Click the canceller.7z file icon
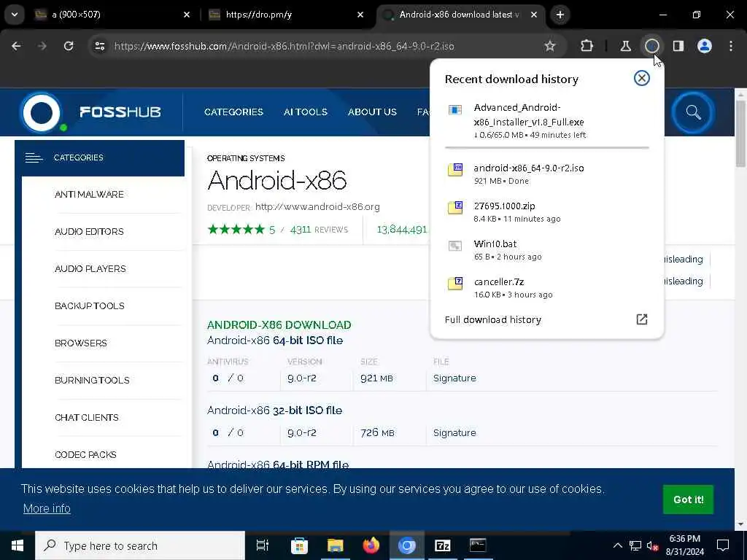 [x=455, y=284]
